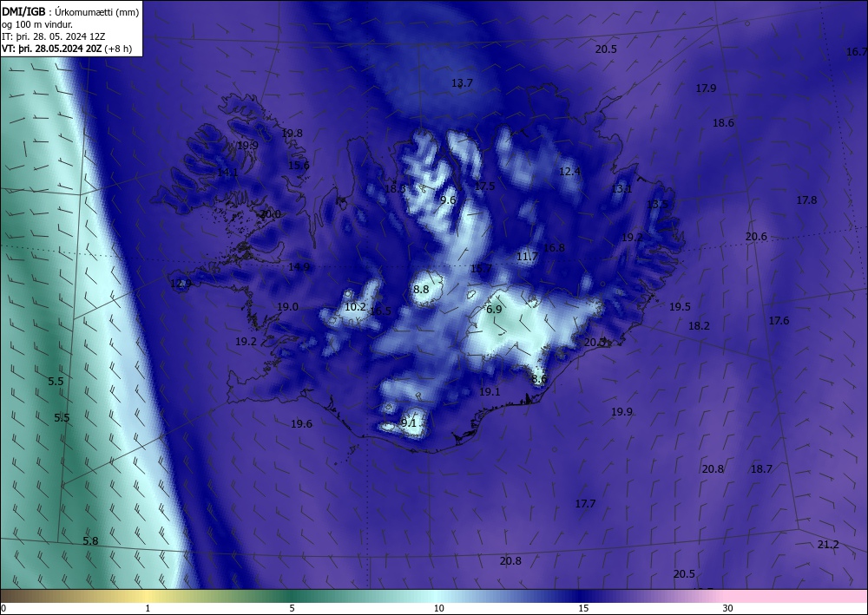
Task: Click the 12.4 value in the northeast
Action: pyautogui.click(x=569, y=172)
